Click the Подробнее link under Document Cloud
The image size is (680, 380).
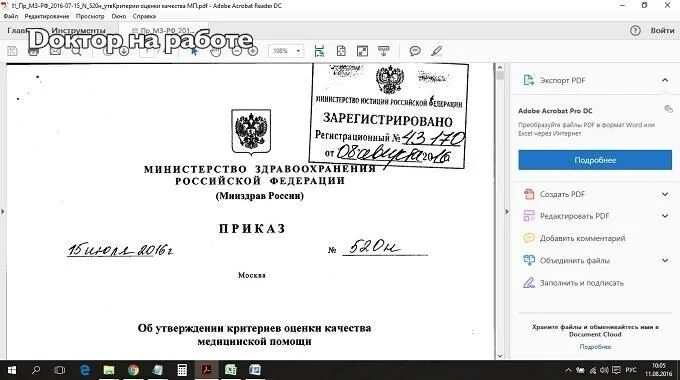pyautogui.click(x=595, y=347)
